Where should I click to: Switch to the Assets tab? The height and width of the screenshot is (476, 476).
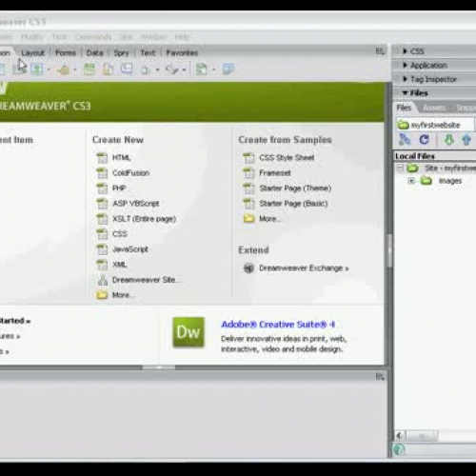click(x=434, y=108)
